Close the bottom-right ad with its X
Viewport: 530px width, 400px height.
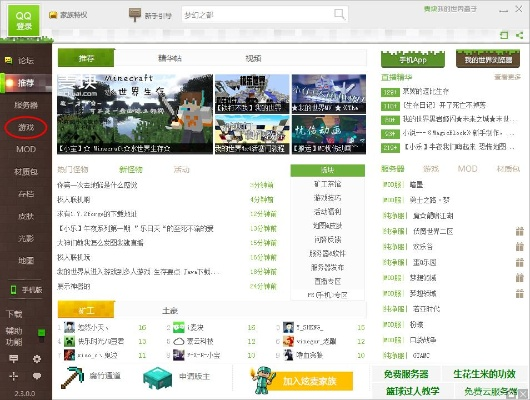pos(523,394)
